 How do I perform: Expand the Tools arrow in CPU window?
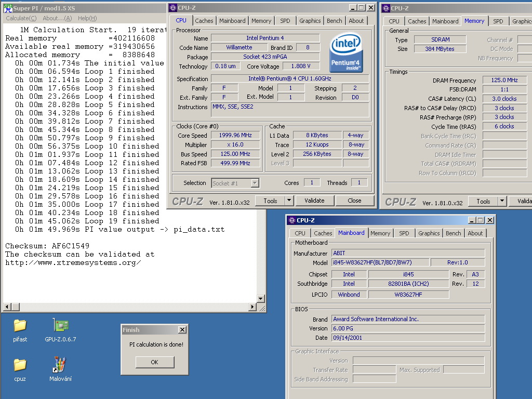289,201
